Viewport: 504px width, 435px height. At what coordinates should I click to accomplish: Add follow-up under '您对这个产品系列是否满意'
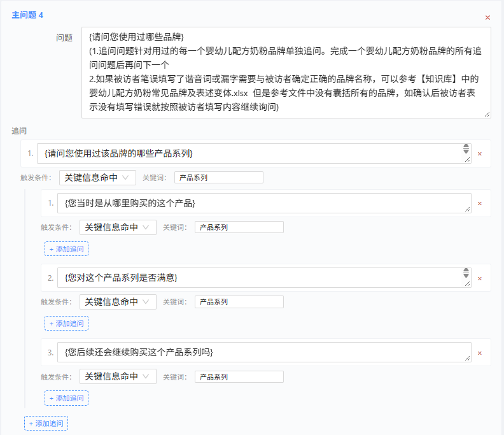67,324
